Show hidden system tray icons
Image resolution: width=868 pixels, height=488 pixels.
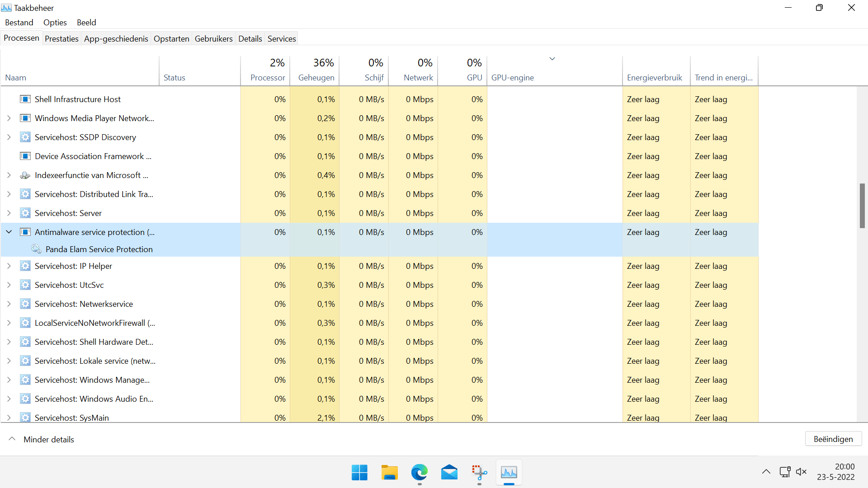[766, 472]
